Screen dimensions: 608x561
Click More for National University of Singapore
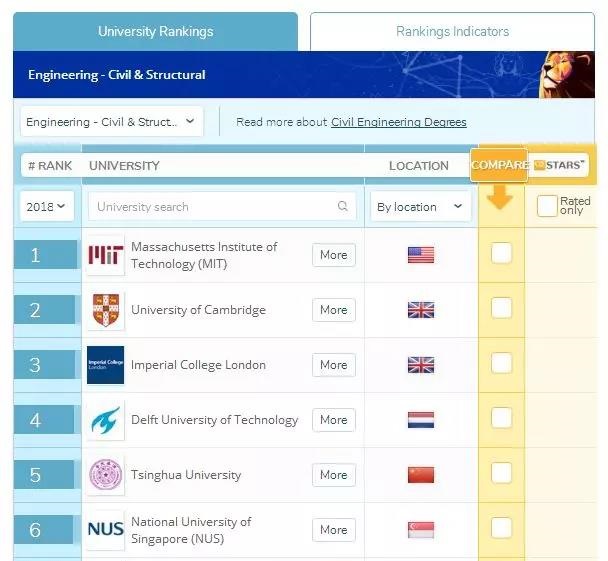(x=334, y=530)
